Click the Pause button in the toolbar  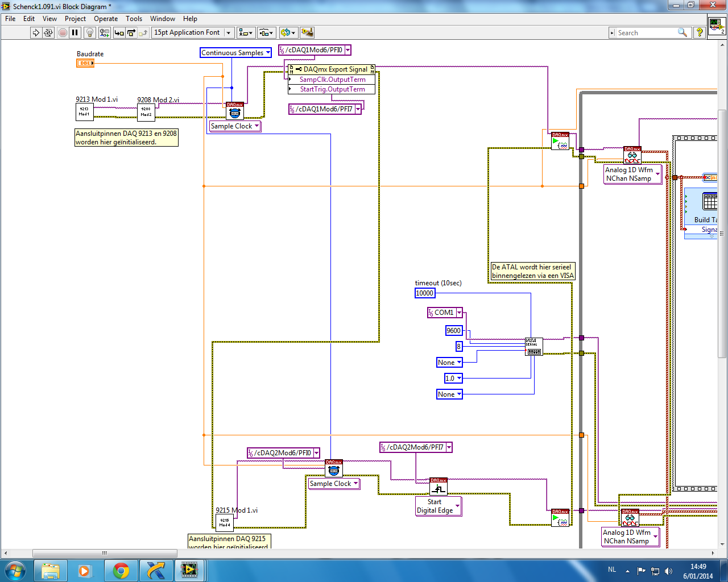75,33
